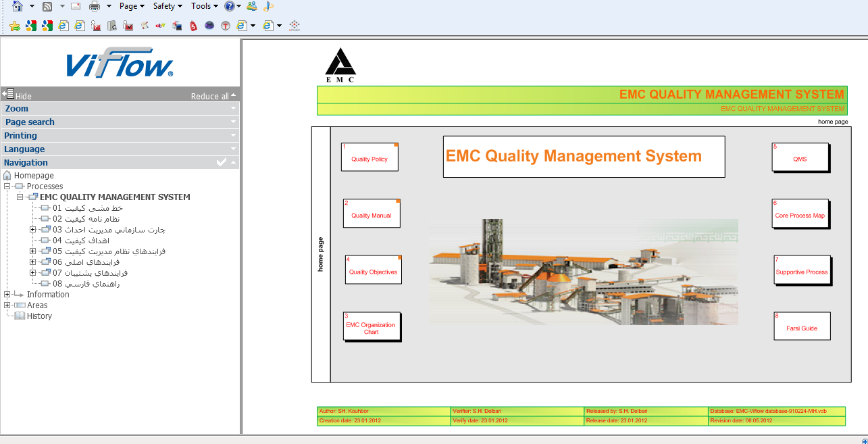Click the ViFlow logo
Screen dimensions: 868x444
click(x=120, y=62)
